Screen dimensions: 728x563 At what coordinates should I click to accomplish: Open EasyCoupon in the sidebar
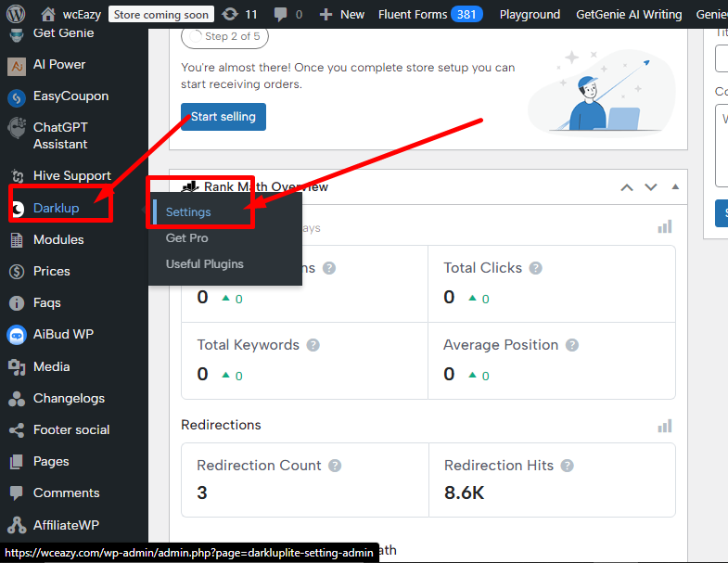click(70, 96)
